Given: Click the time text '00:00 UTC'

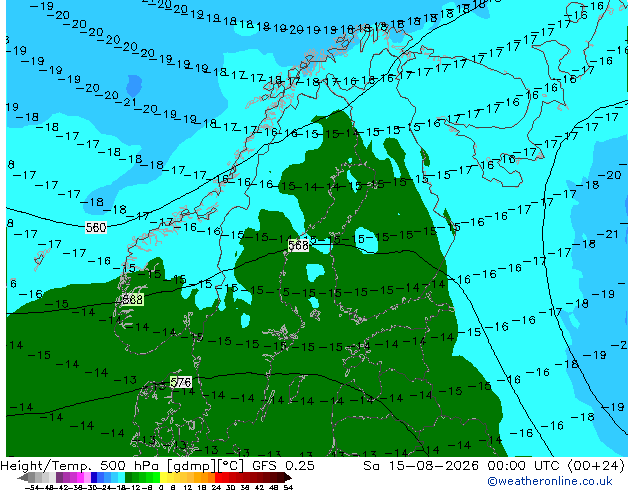Looking at the screenshot, I should (x=525, y=466).
